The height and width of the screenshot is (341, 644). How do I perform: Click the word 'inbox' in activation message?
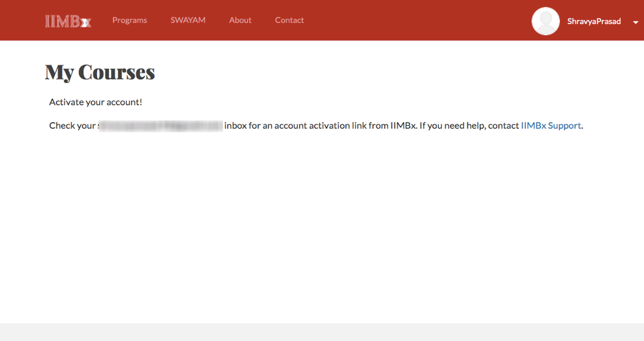click(x=235, y=126)
